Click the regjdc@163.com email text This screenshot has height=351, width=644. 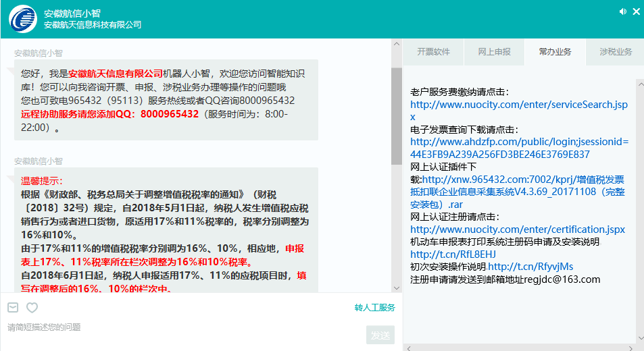coord(562,279)
